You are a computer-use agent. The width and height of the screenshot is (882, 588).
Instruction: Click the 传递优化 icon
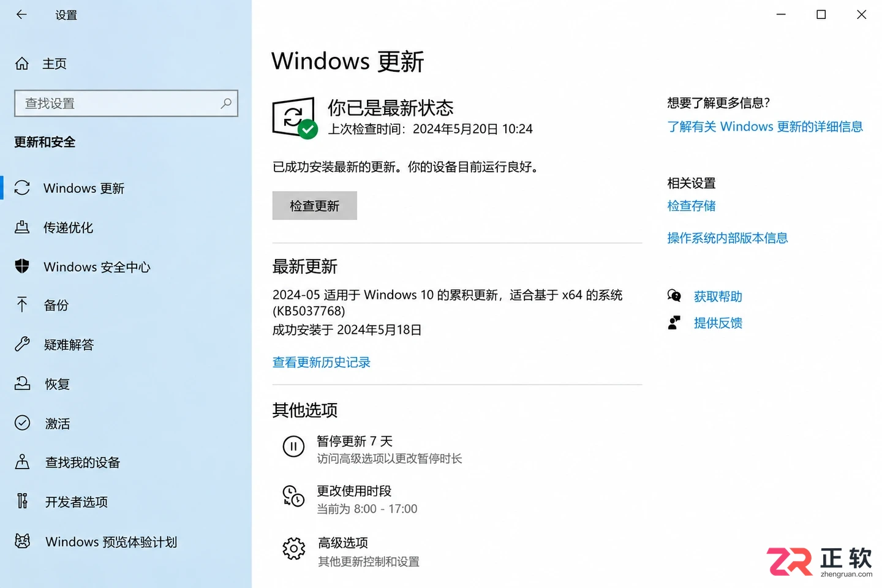[22, 227]
